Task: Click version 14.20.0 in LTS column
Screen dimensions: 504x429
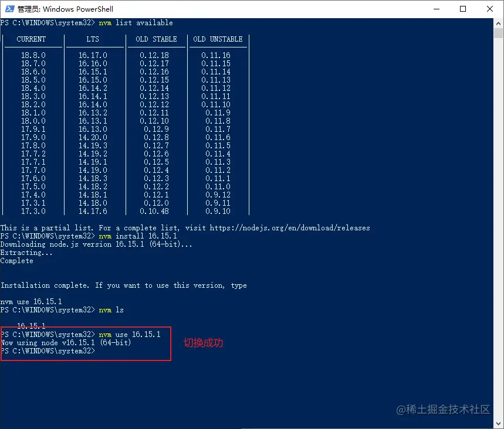Action: 93,138
